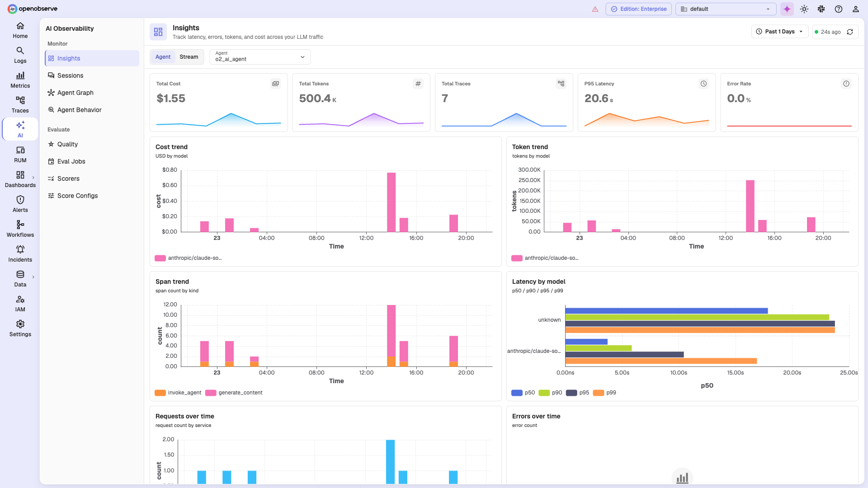The height and width of the screenshot is (488, 868).
Task: Expand the Data submenu chevron
Action: [33, 277]
